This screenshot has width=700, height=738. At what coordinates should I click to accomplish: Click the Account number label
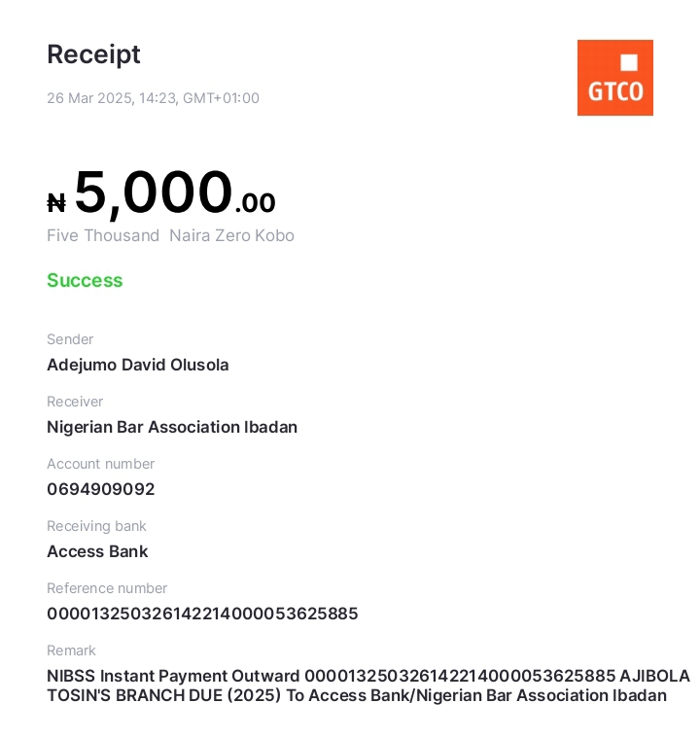[101, 464]
